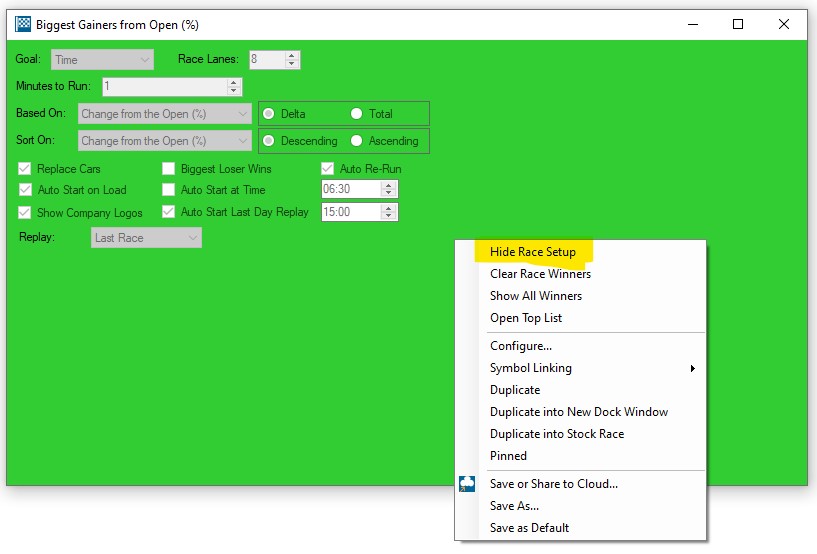
Task: Click the Minutes to Run input field
Action: pyautogui.click(x=172, y=87)
